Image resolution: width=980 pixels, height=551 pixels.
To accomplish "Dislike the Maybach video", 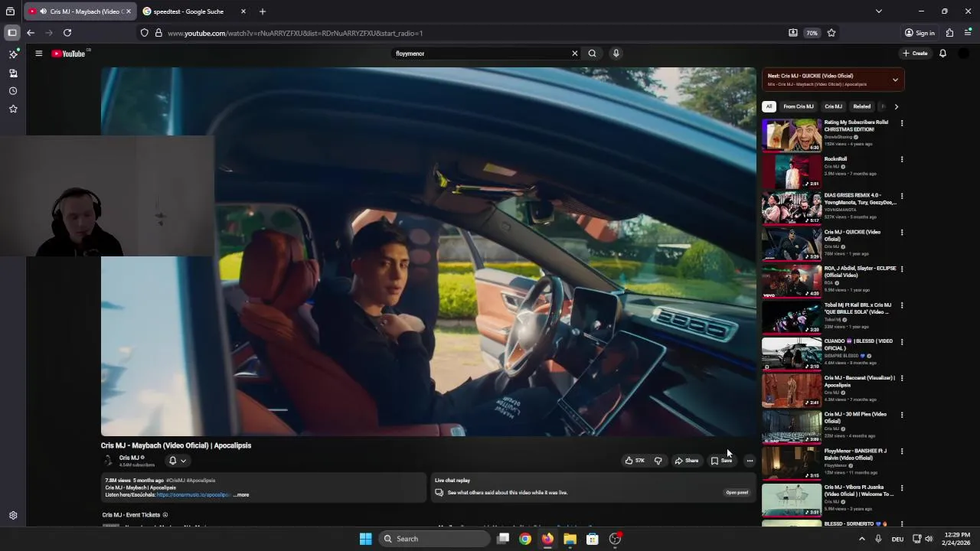I will coord(658,461).
